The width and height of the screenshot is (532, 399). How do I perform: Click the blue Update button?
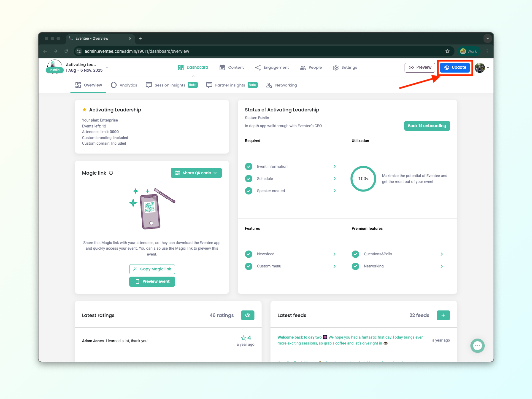pyautogui.click(x=455, y=67)
